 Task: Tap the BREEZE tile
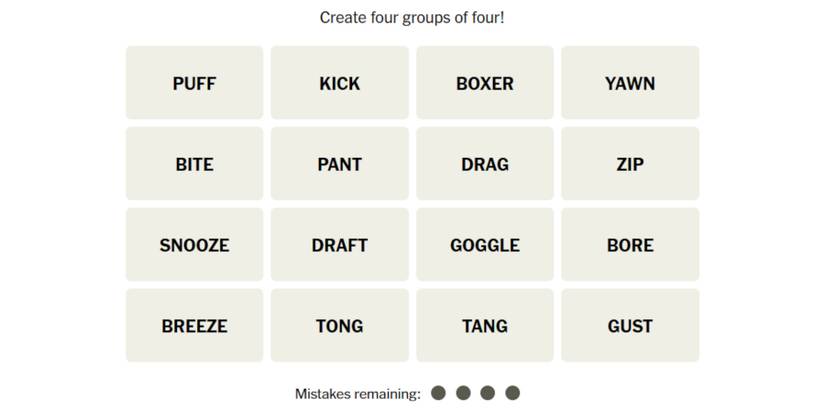[x=194, y=326]
